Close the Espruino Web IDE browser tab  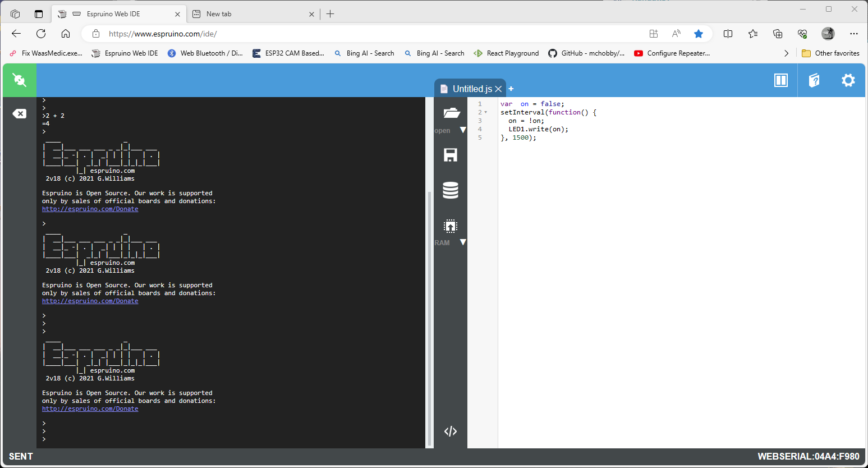click(177, 14)
